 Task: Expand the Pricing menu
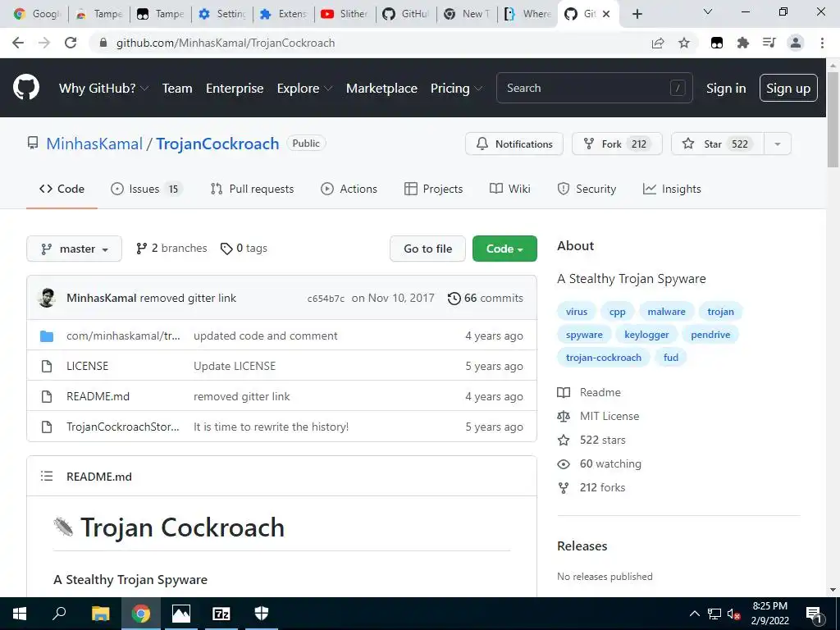(x=456, y=88)
